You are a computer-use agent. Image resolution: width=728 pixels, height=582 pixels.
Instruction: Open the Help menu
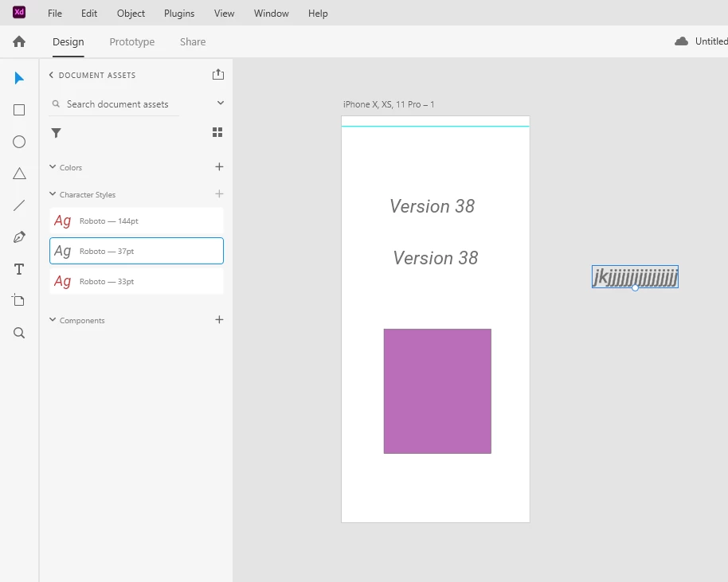[x=318, y=14]
